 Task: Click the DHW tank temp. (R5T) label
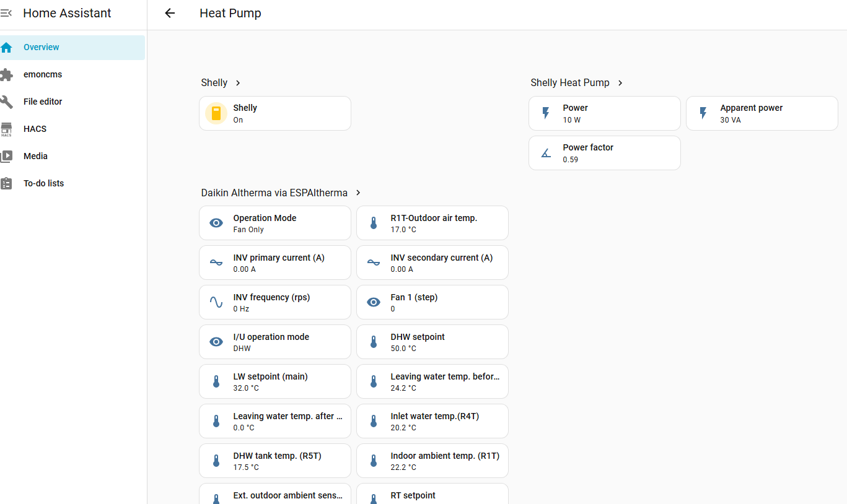pyautogui.click(x=277, y=456)
